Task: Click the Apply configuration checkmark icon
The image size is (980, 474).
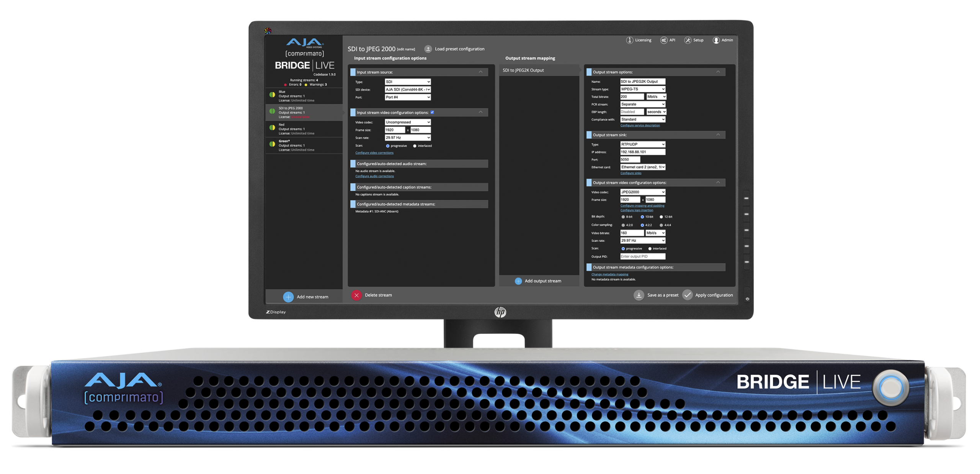Action: 687,295
